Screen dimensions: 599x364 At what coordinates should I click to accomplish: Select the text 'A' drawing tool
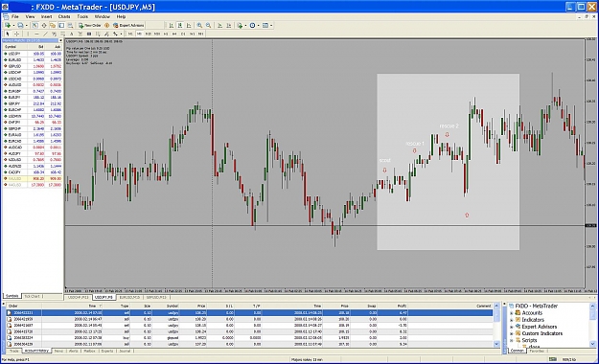click(x=72, y=34)
